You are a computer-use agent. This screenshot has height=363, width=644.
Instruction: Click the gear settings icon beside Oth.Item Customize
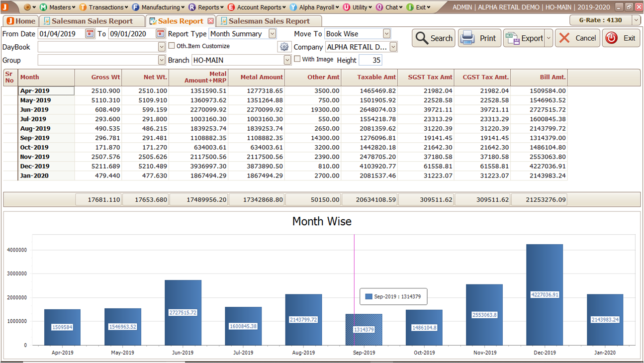click(284, 47)
